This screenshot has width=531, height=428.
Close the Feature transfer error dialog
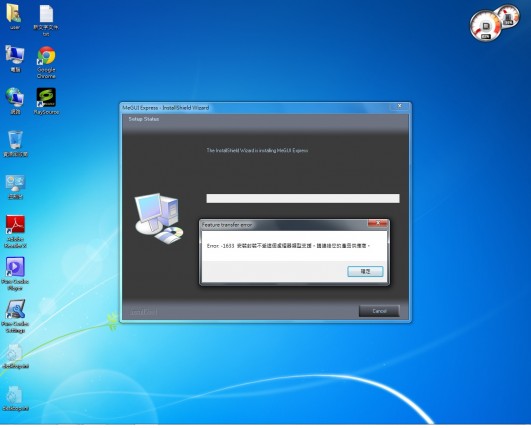378,223
